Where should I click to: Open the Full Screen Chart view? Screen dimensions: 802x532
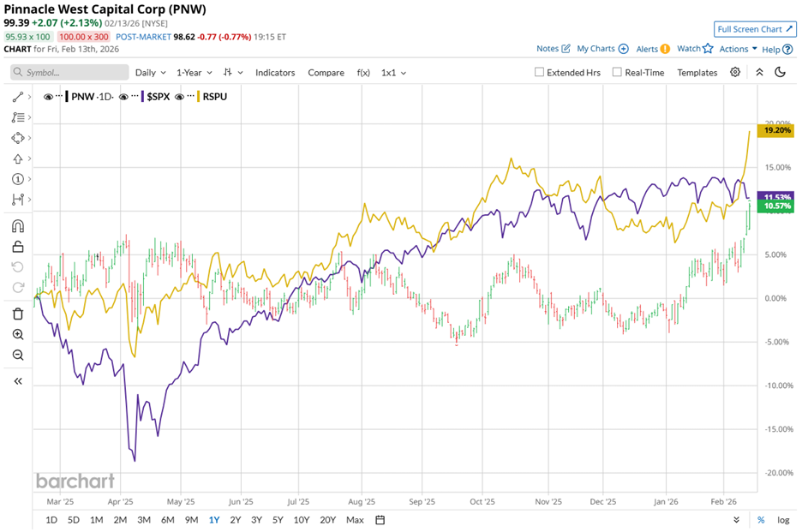754,29
